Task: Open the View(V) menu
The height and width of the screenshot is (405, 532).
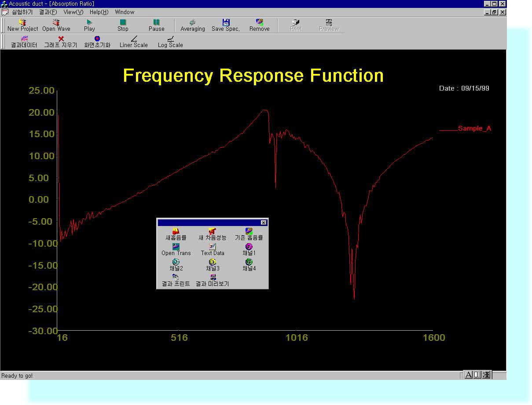Action: (x=73, y=12)
